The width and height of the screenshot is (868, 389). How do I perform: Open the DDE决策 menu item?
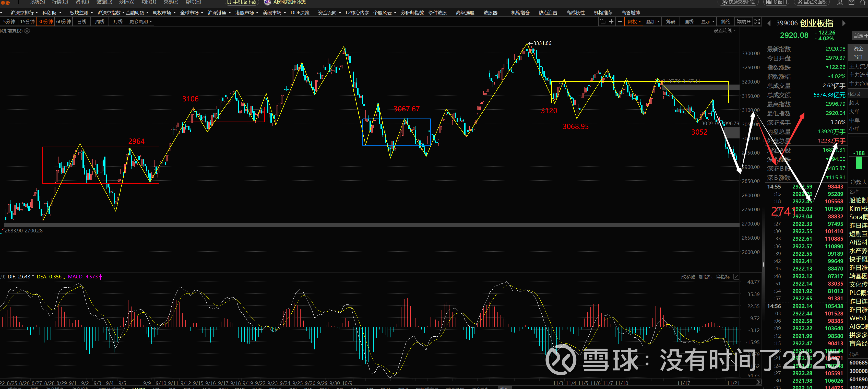pyautogui.click(x=300, y=13)
